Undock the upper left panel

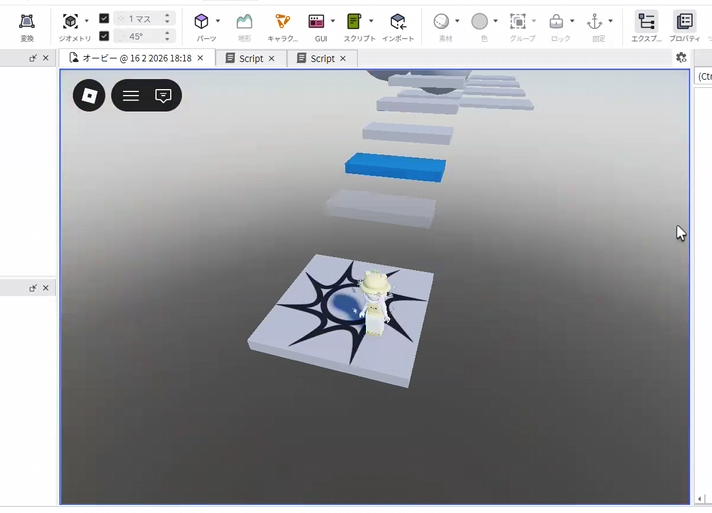pyautogui.click(x=33, y=58)
